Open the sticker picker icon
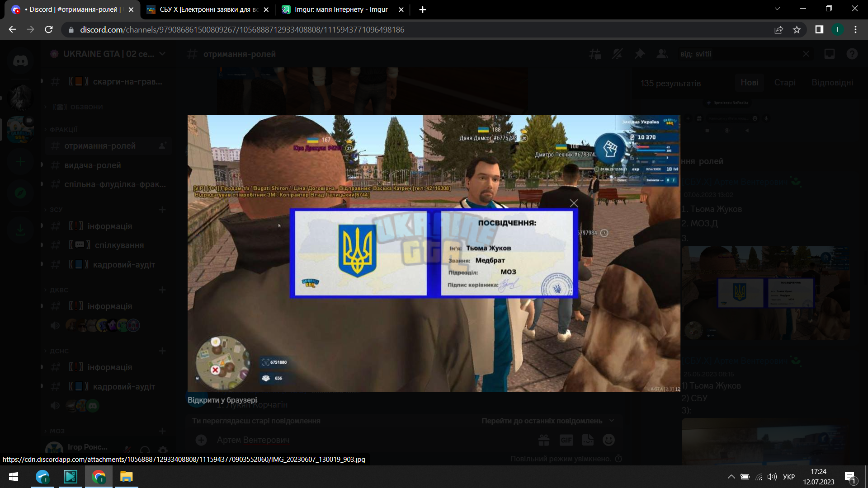The height and width of the screenshot is (488, 868). (588, 440)
